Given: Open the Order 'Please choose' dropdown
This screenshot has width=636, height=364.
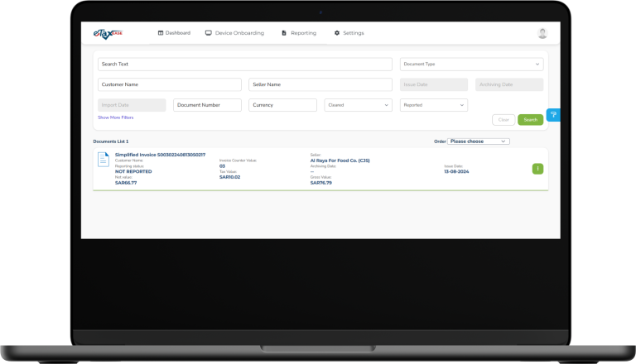Looking at the screenshot, I should (478, 141).
